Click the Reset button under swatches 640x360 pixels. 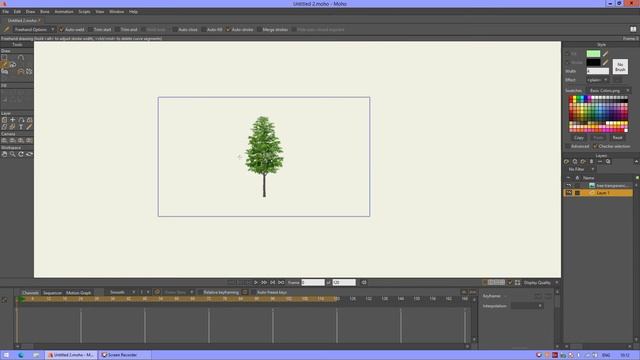[618, 138]
